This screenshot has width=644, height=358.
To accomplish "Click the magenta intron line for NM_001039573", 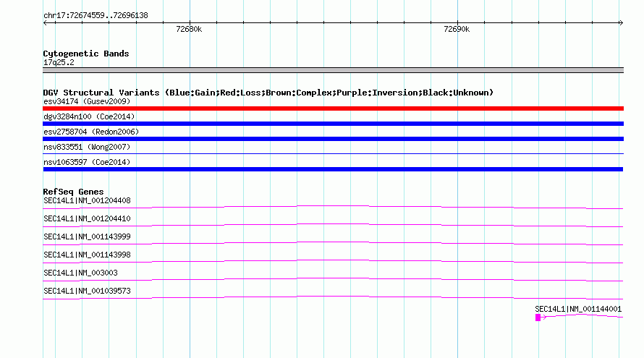I will pyautogui.click(x=333, y=297).
